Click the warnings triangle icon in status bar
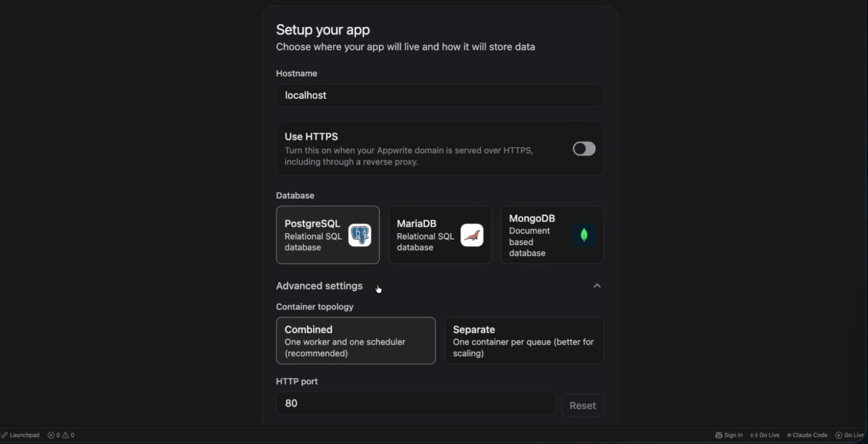 click(x=66, y=435)
